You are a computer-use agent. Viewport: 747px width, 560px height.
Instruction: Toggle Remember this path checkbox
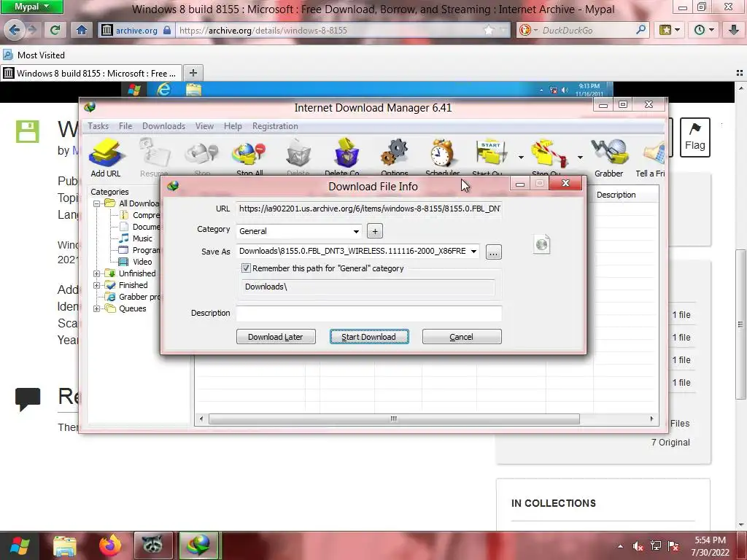coord(246,268)
